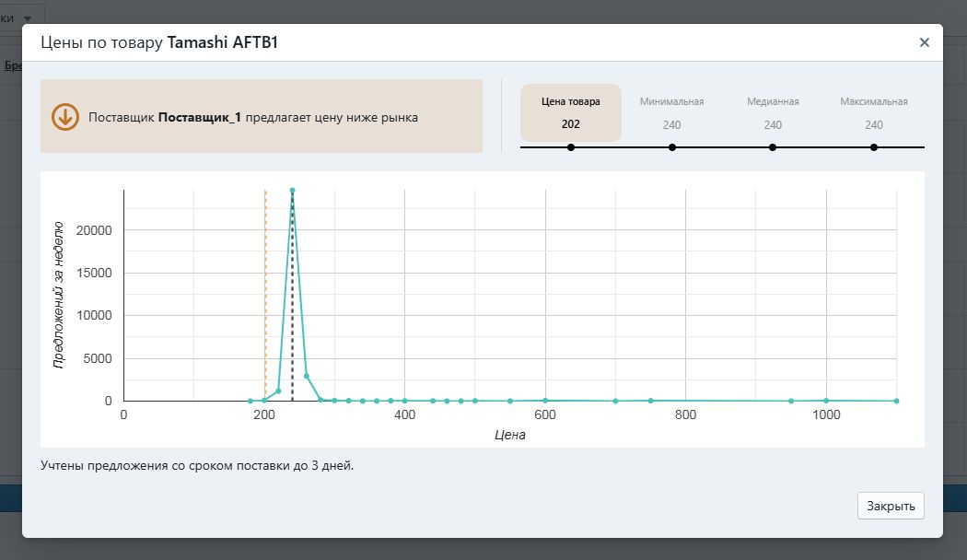Click the slider dot under Минимальная

point(672,147)
